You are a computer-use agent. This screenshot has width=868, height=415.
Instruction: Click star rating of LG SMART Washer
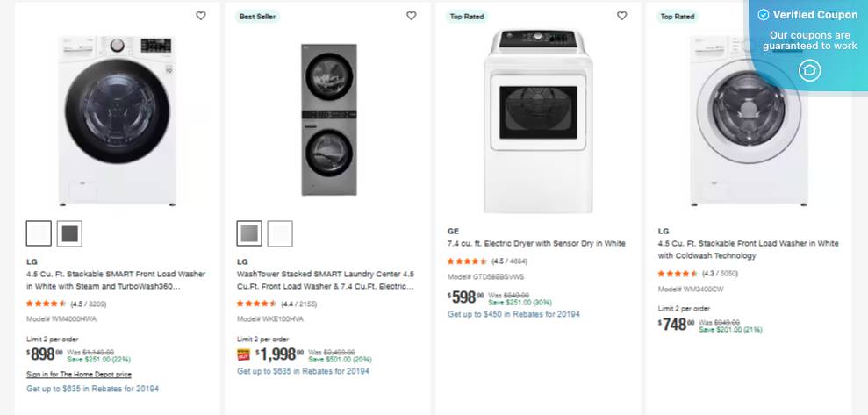click(x=46, y=304)
